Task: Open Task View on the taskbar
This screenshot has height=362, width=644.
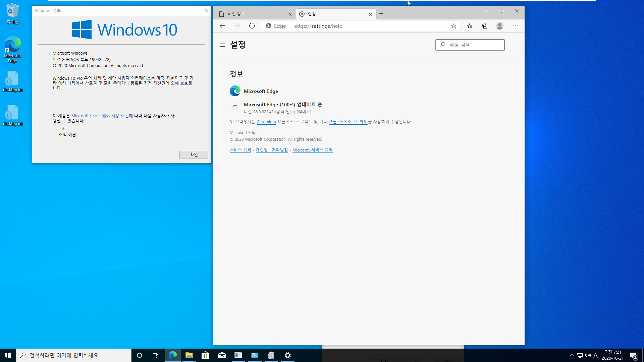Action: tap(156, 355)
